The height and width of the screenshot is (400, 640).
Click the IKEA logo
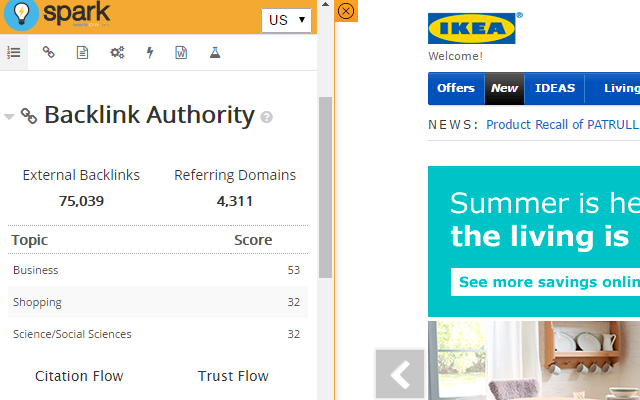coord(472,29)
